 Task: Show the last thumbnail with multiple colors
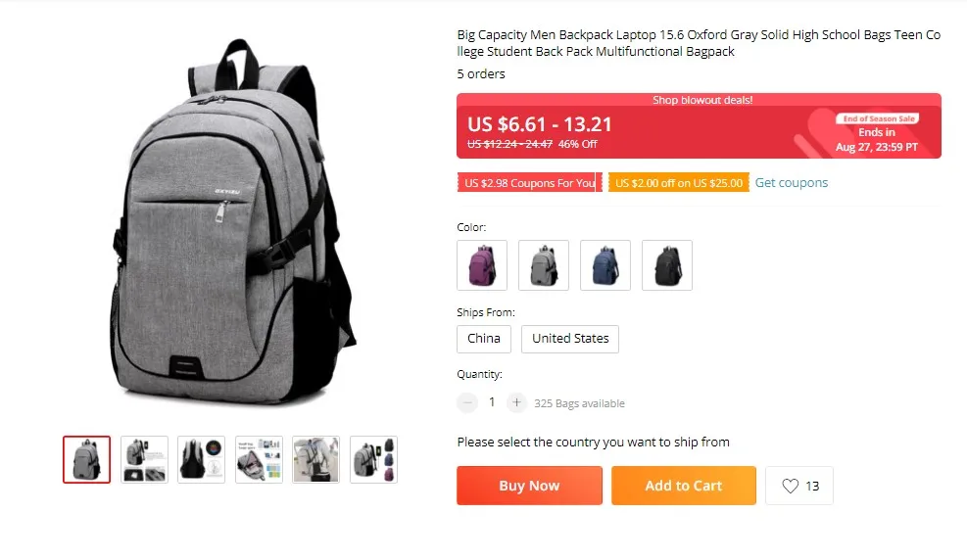(x=373, y=459)
